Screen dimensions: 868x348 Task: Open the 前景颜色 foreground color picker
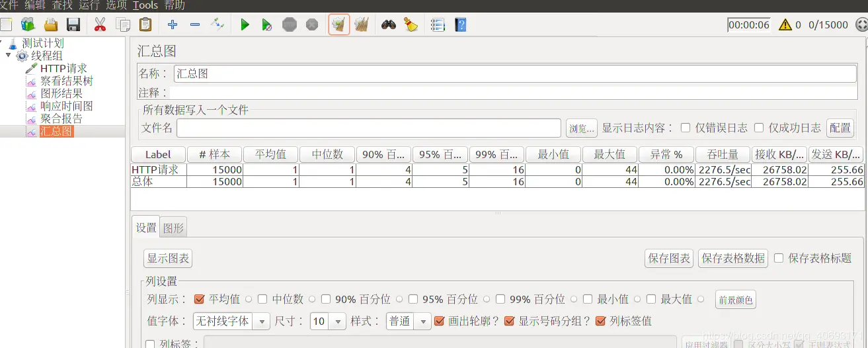735,300
